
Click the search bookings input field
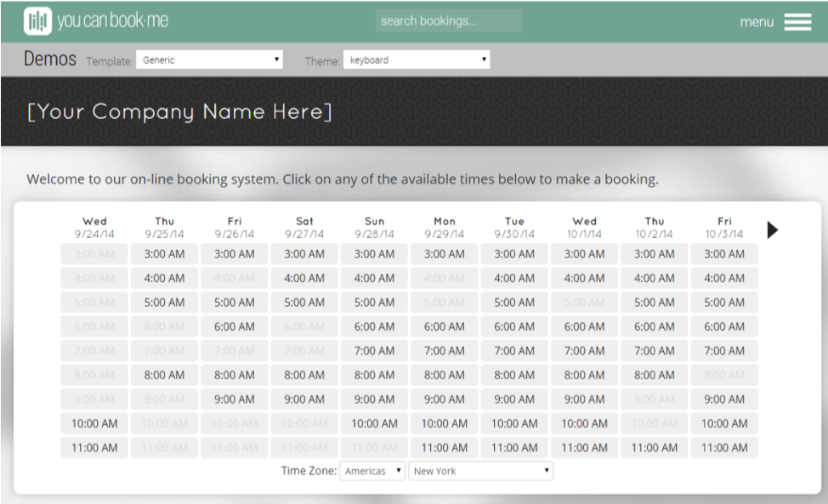tap(448, 21)
